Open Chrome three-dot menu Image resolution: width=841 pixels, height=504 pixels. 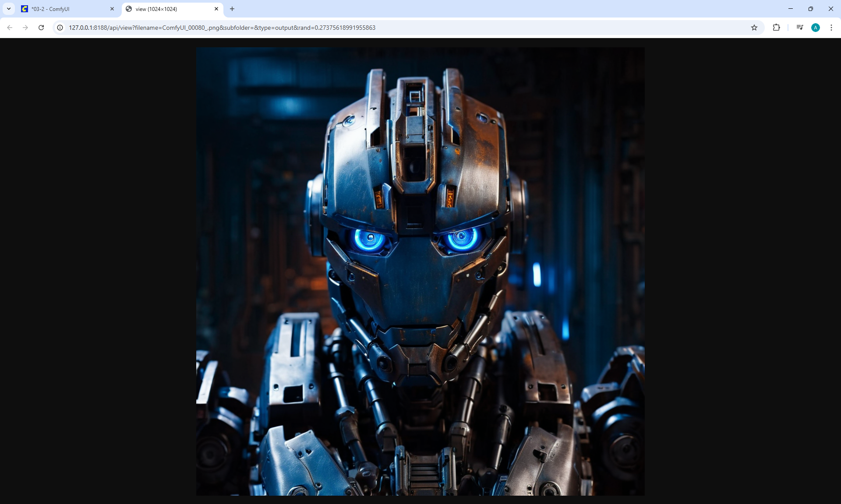pyautogui.click(x=831, y=28)
